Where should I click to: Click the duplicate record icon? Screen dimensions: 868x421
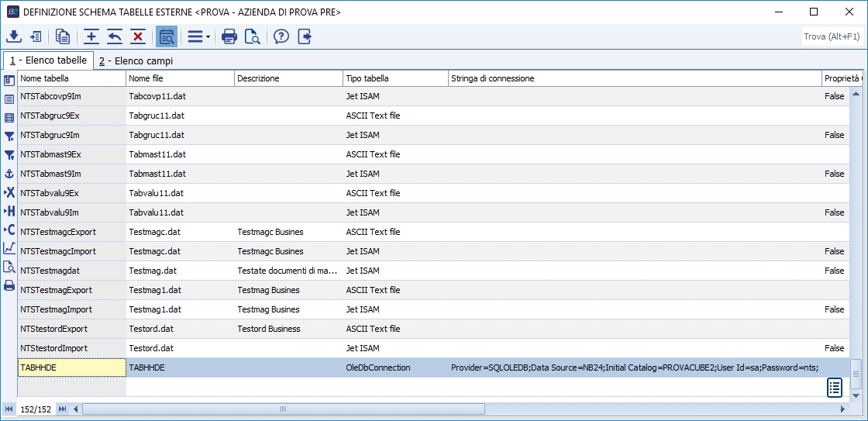pos(63,36)
